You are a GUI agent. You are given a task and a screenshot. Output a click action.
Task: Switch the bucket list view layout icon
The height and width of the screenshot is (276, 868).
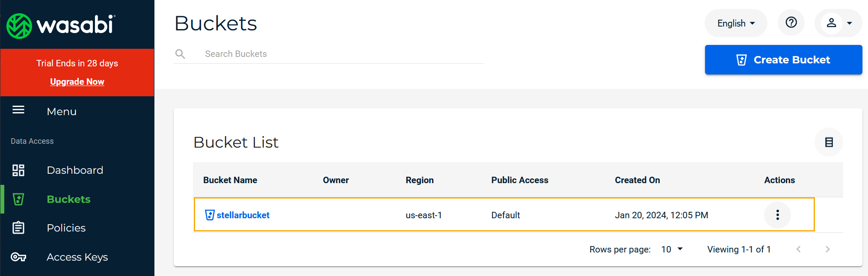(x=829, y=142)
